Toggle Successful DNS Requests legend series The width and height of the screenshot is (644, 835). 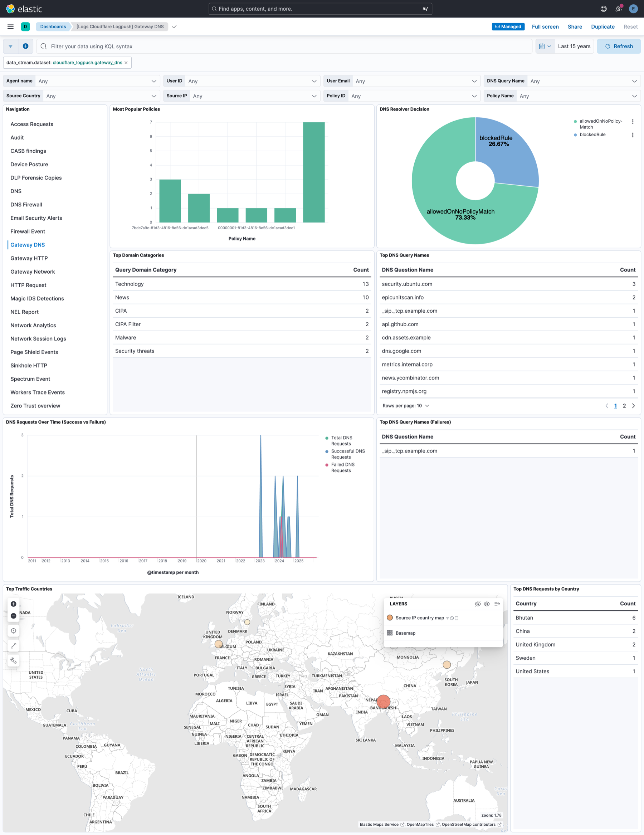click(x=348, y=454)
